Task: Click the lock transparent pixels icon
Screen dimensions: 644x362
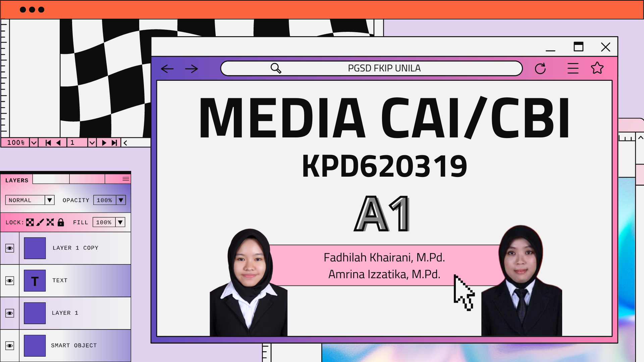Action: pyautogui.click(x=30, y=222)
